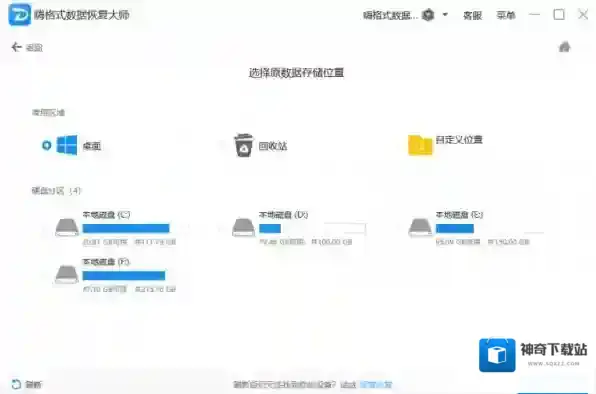Click the drive icon for 本地磁盘 (C:)
The image size is (596, 394).
67,227
